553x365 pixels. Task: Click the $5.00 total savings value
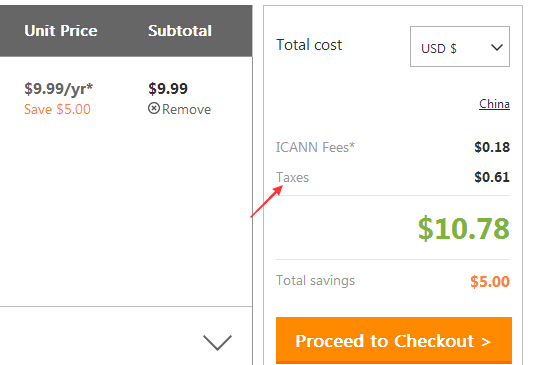tap(490, 281)
